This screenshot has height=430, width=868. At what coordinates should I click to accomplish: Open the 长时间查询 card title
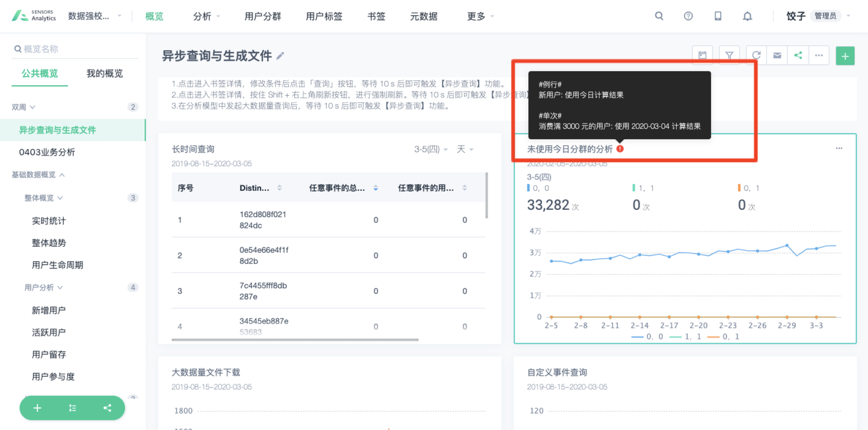[193, 149]
